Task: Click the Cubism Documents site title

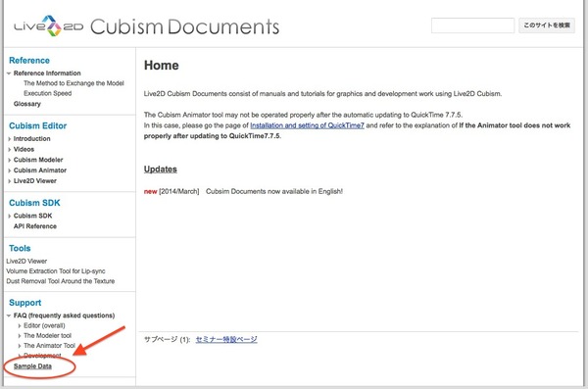Action: click(184, 26)
